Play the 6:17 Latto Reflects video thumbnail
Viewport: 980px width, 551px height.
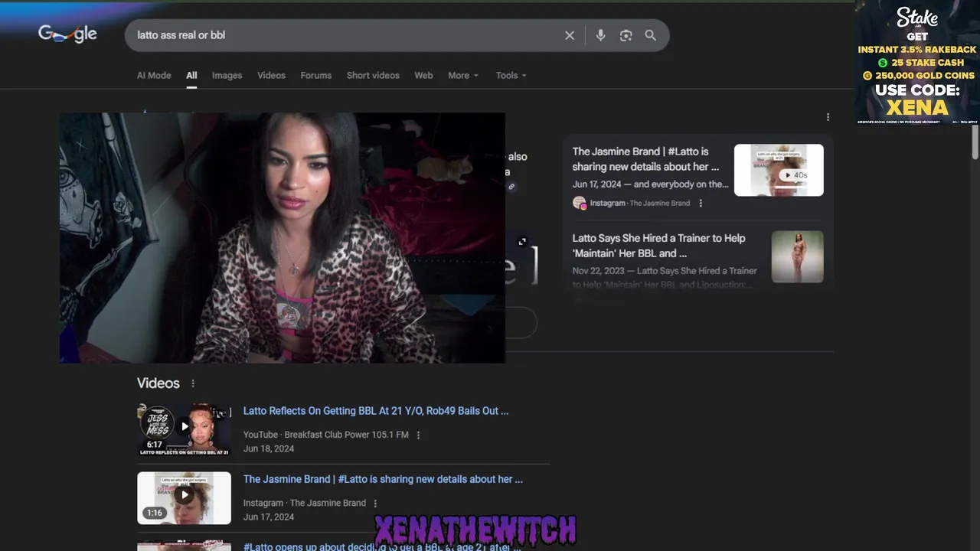pyautogui.click(x=184, y=429)
